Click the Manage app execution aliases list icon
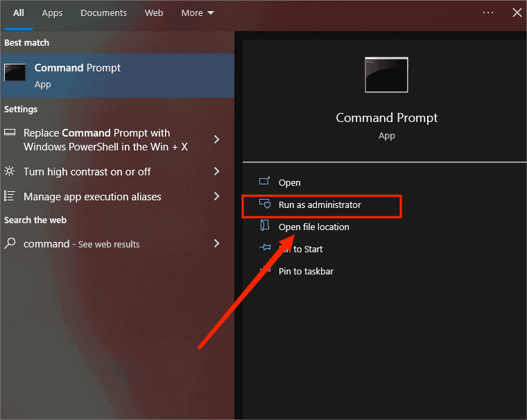 point(10,196)
